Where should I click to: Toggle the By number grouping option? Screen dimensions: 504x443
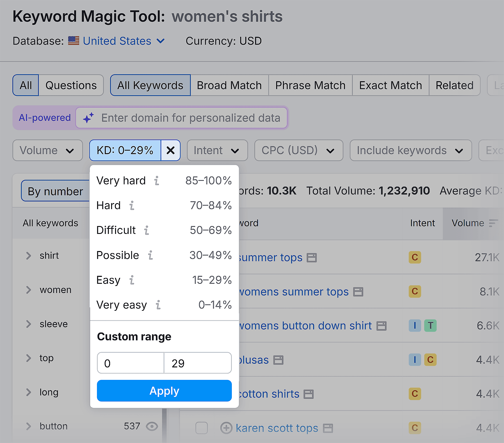[55, 191]
